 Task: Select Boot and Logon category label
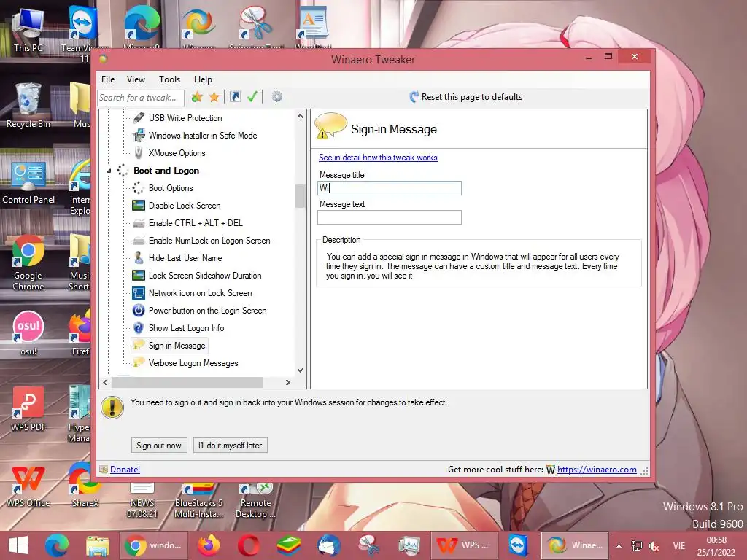click(x=166, y=171)
